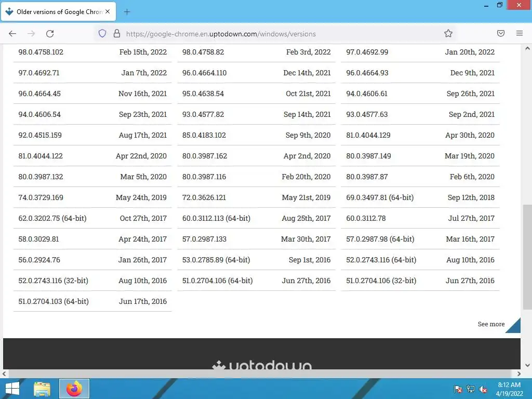Click version 60.0.3112.113 (64-bit)

[x=256, y=218]
